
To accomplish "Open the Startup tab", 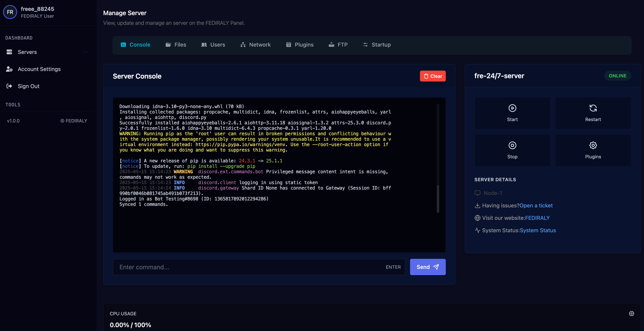I will click(x=377, y=45).
